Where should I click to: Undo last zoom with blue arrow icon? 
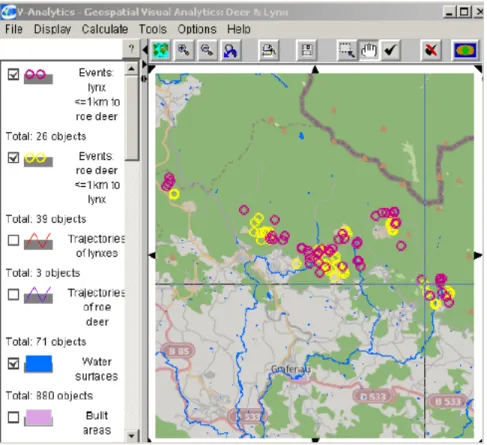point(230,50)
